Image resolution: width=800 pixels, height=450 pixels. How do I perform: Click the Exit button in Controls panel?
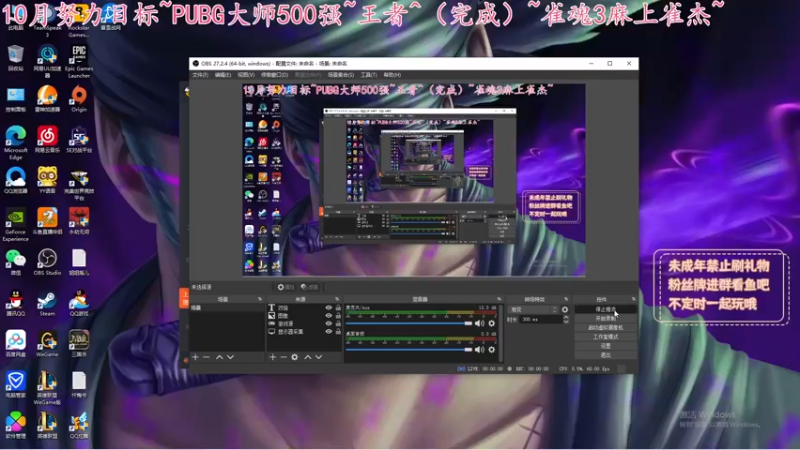pyautogui.click(x=606, y=355)
